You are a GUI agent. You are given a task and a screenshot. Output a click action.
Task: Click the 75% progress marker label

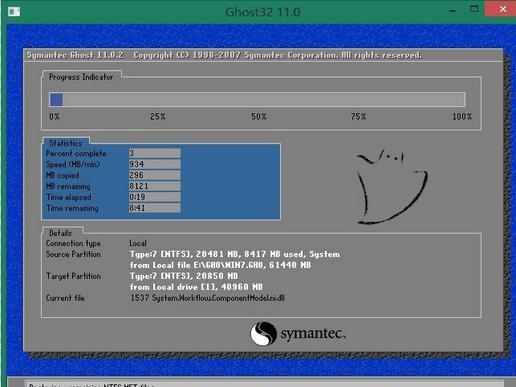click(358, 117)
